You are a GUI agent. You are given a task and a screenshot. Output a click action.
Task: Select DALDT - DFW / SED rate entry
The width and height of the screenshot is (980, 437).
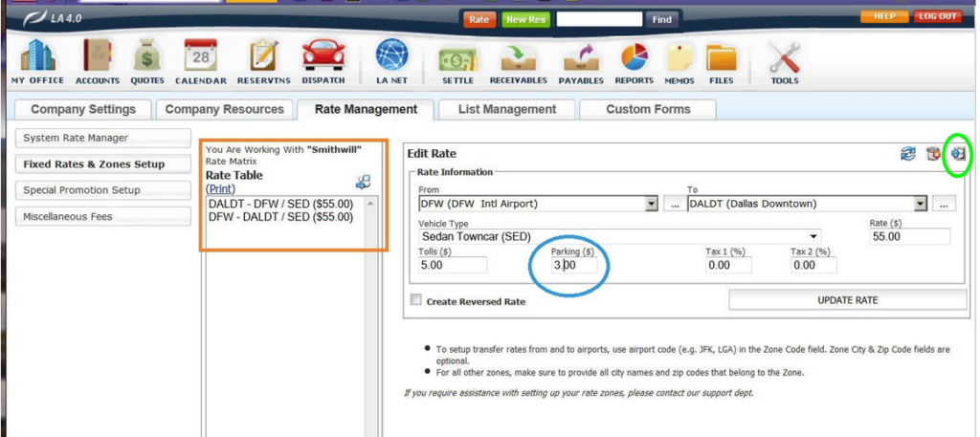tap(280, 204)
